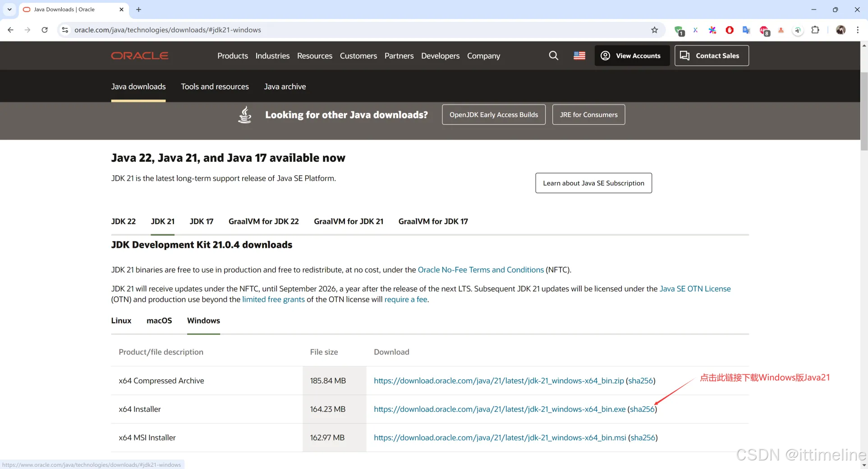868x469 pixels.
Task: Click the limited free grants link
Action: pos(273,300)
